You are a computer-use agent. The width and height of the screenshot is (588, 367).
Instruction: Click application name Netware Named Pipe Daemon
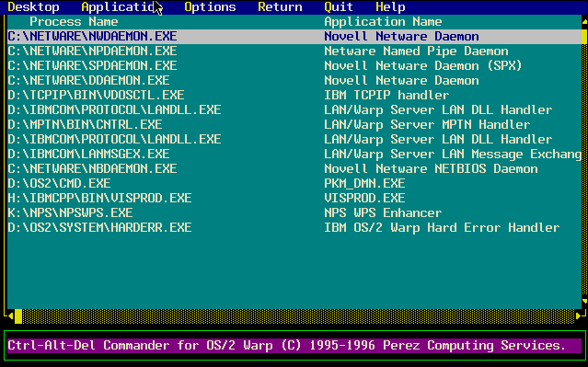tap(416, 51)
